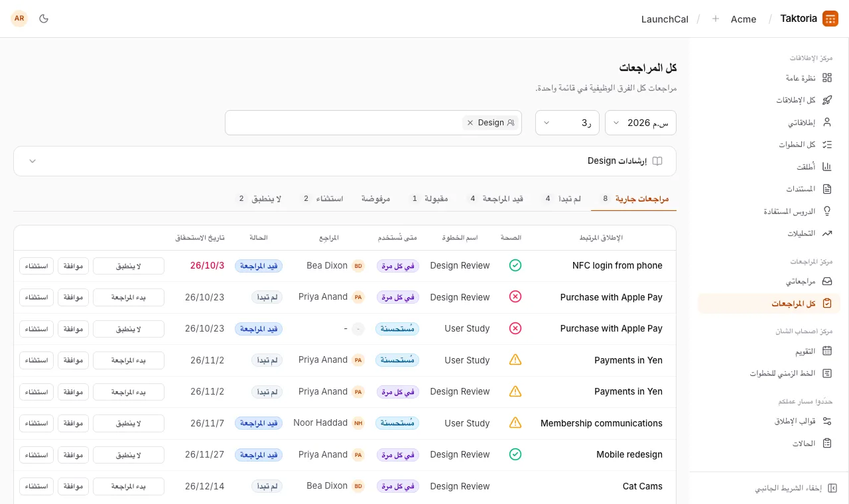Click Noor Haddad reviewer name
The width and height of the screenshot is (849, 504).
(320, 423)
